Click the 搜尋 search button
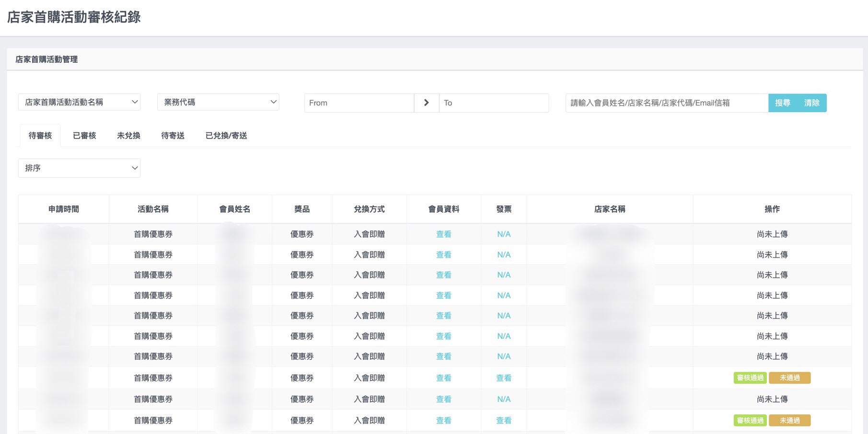The width and height of the screenshot is (868, 434). 782,103
